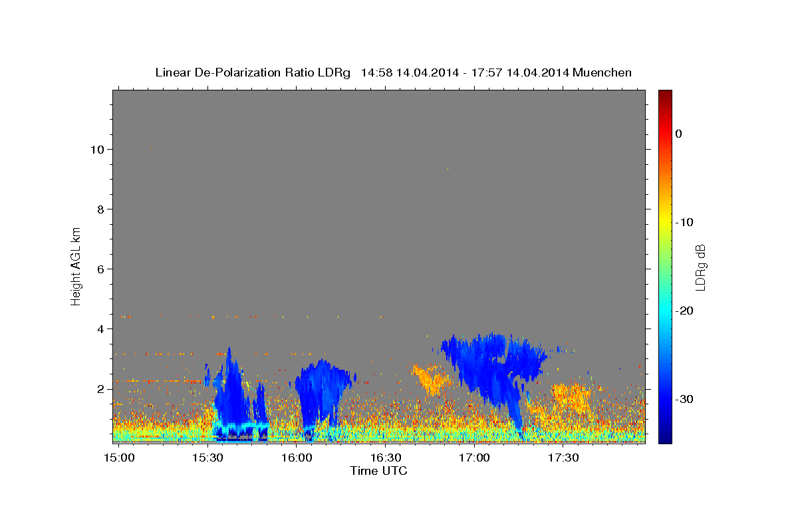The height and width of the screenshot is (532, 798).
Task: Click the height tick label 10
Action: [98, 149]
